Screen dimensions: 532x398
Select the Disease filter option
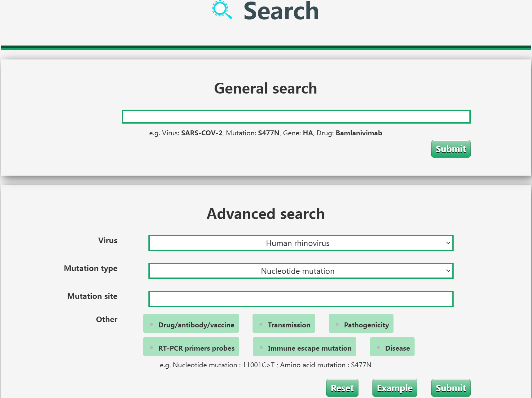pos(392,347)
